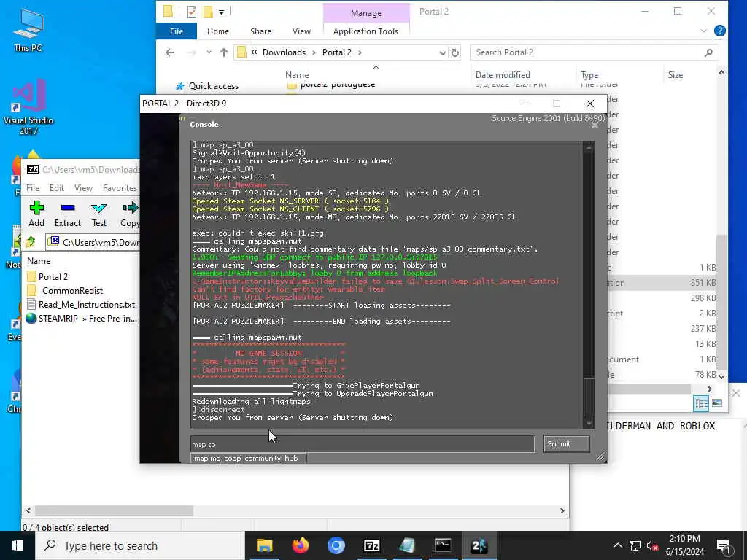Open the notepad-style taskbar icon
This screenshot has height=560, width=747.
(x=407, y=545)
